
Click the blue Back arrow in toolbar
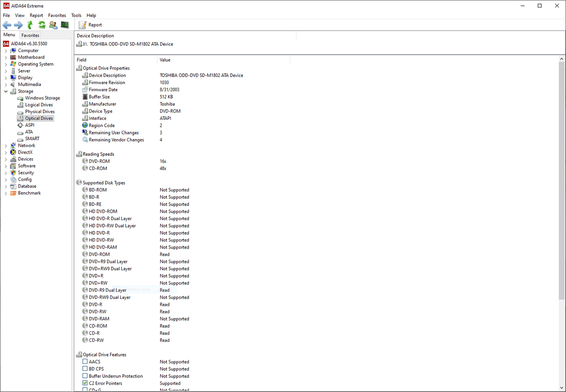coord(7,25)
